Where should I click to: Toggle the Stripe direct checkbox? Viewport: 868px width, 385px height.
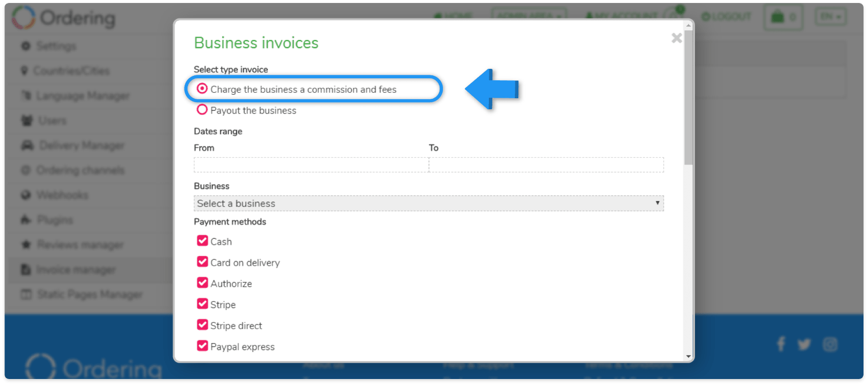click(203, 325)
